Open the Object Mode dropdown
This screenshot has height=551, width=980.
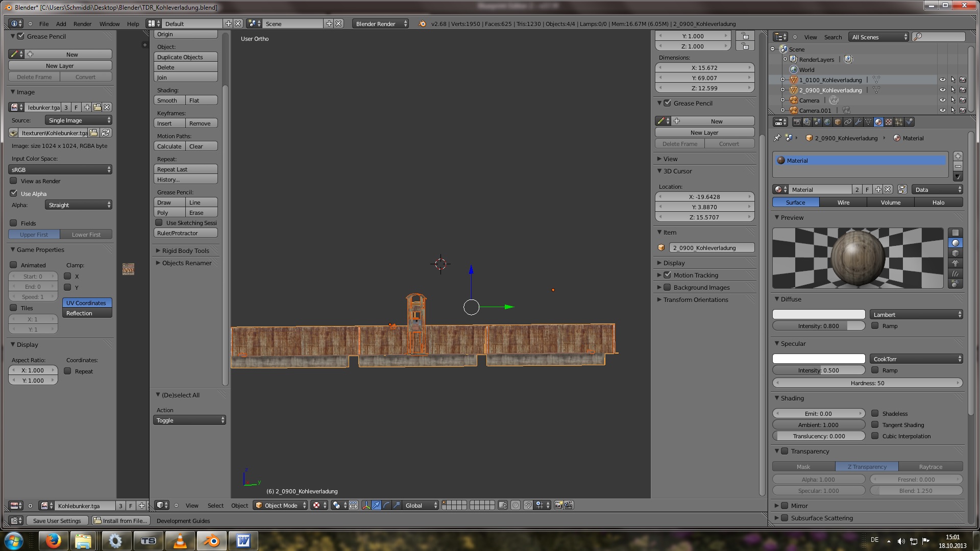[280, 506]
